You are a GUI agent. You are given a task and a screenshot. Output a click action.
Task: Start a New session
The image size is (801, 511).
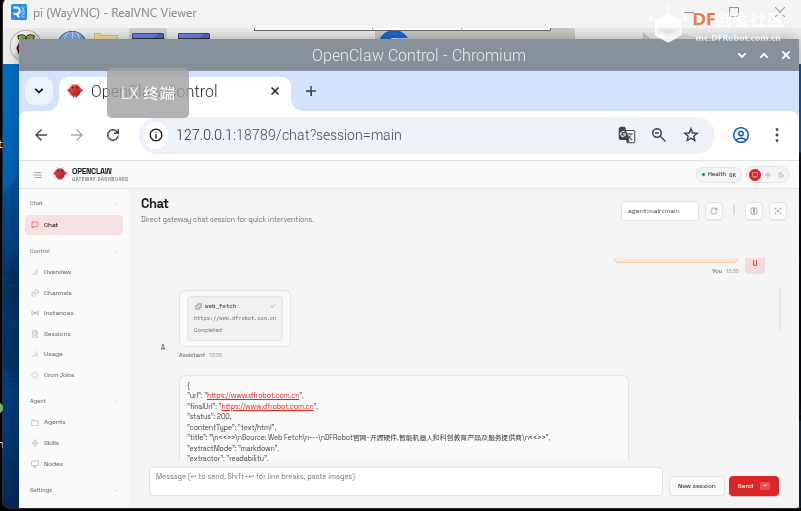click(x=696, y=486)
